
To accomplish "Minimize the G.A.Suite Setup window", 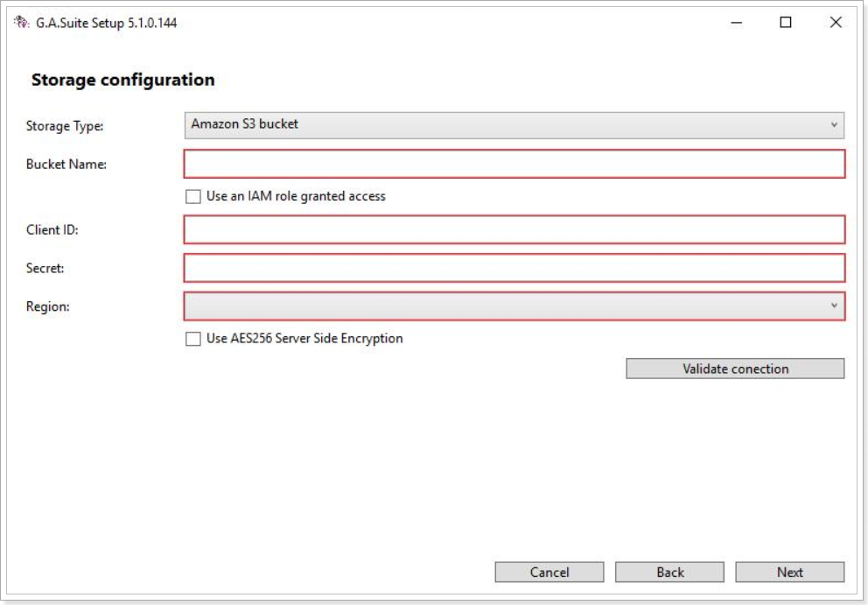I will [736, 23].
